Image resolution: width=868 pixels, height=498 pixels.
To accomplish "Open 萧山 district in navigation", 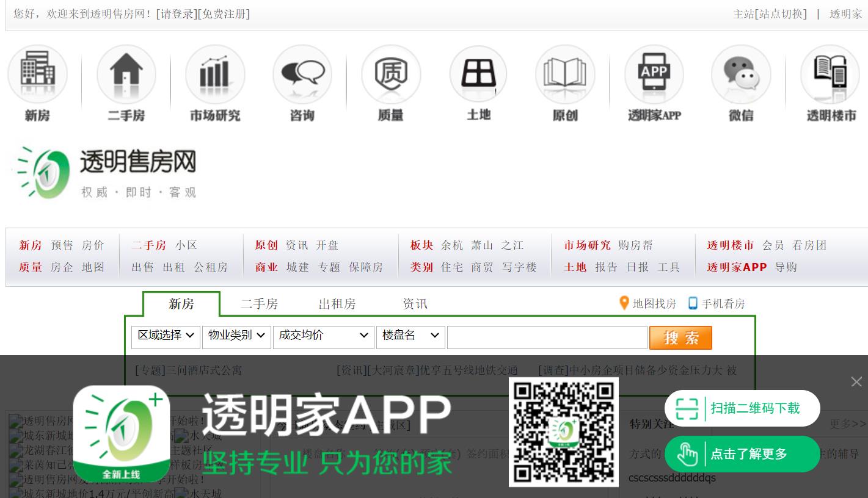I will [482, 245].
